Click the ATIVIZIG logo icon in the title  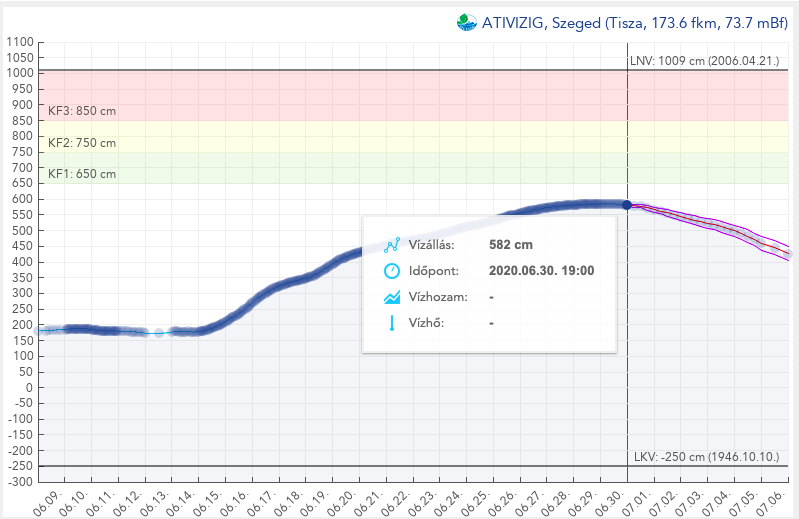(467, 21)
